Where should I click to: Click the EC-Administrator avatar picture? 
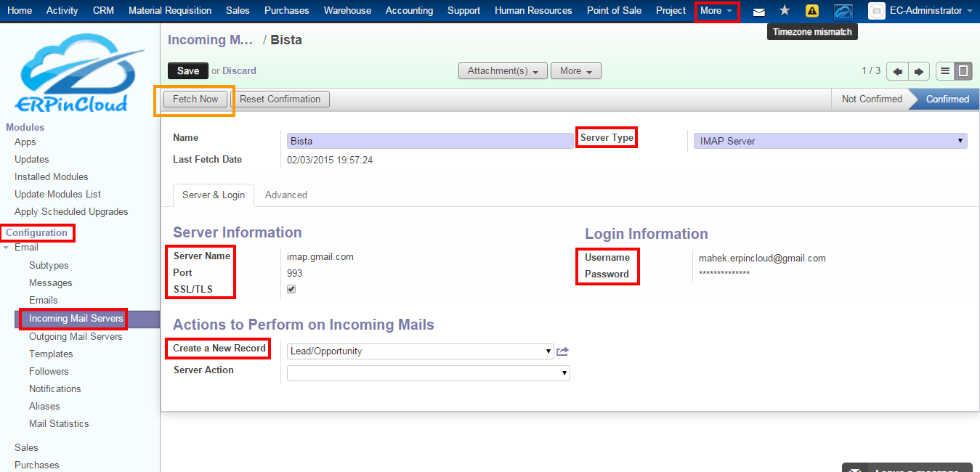pyautogui.click(x=877, y=11)
